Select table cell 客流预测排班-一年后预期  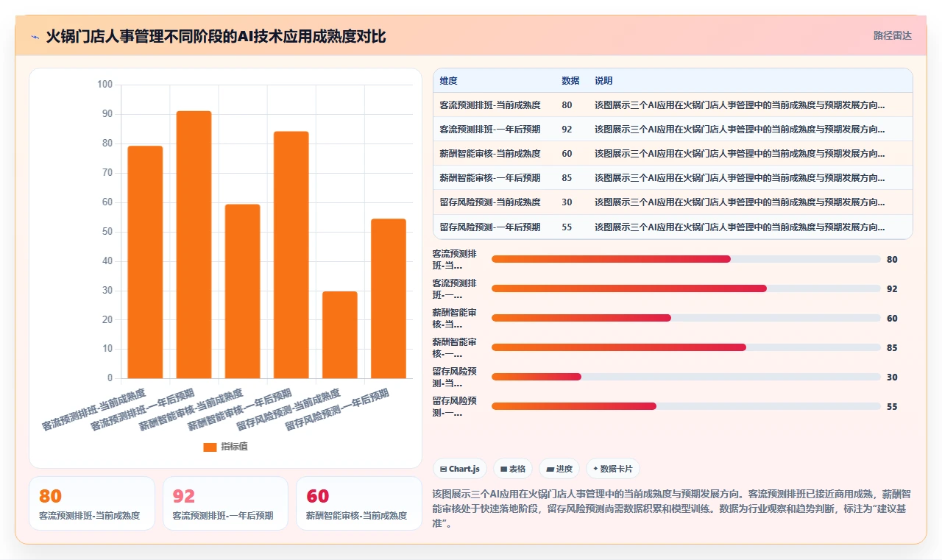point(490,130)
